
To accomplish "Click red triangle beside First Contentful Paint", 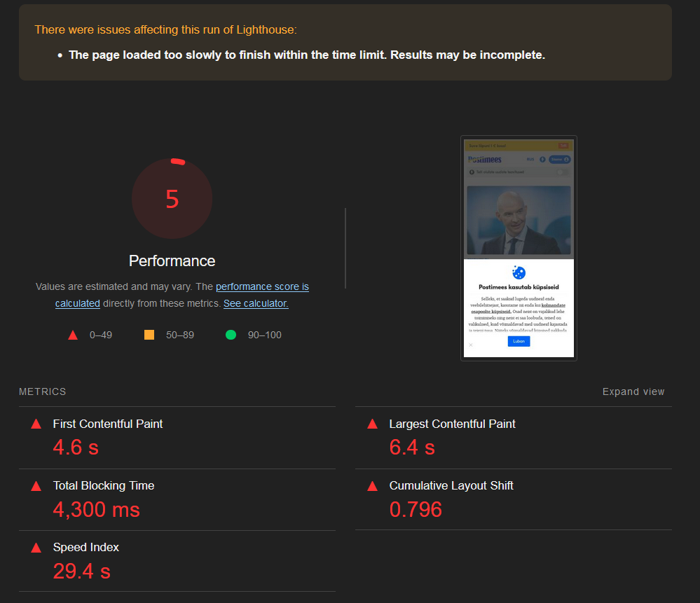I will point(36,424).
